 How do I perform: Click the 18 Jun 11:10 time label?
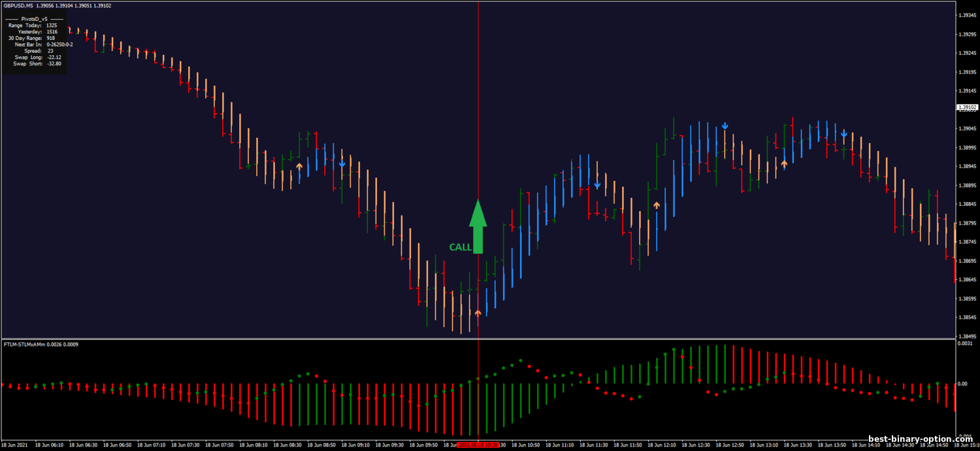pyautogui.click(x=560, y=444)
